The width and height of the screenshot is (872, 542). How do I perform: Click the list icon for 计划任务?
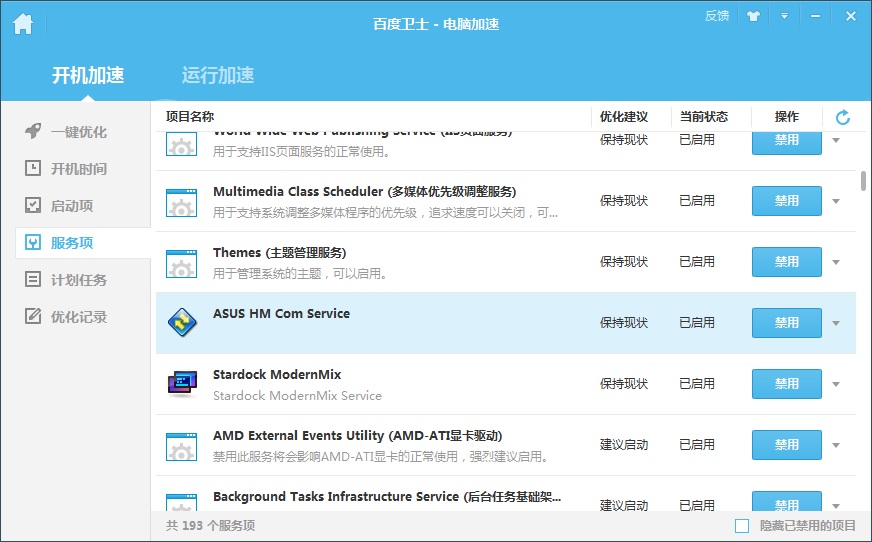33,279
